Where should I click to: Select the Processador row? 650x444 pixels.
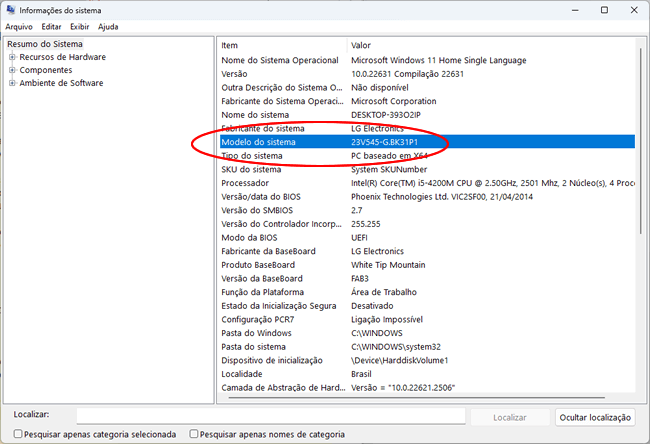427,183
